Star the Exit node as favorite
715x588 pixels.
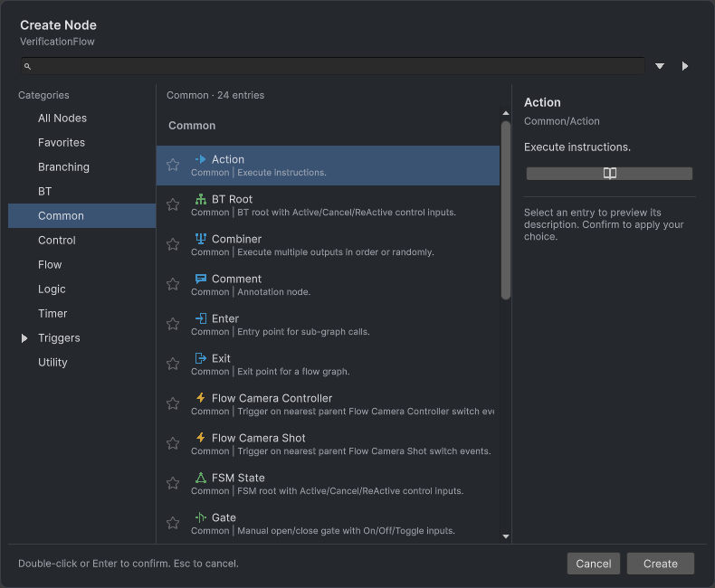click(173, 364)
